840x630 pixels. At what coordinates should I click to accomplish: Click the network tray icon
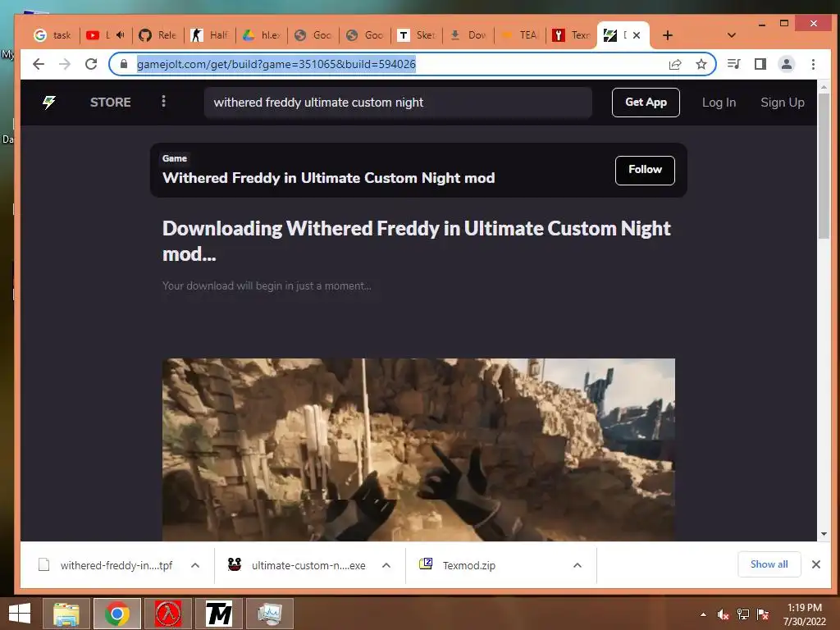point(743,614)
